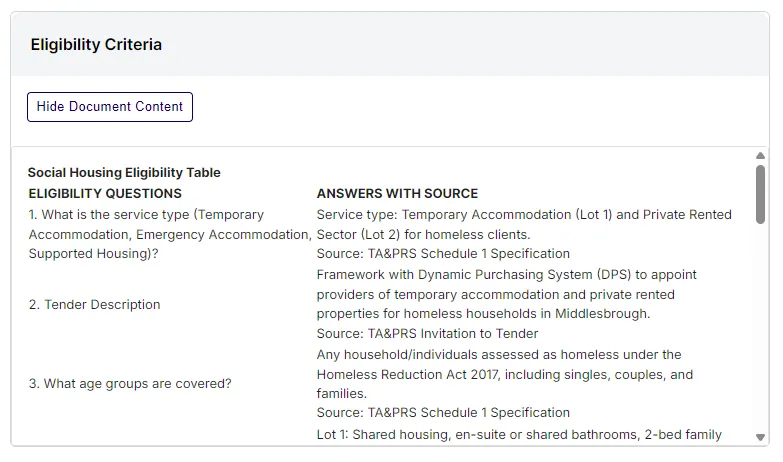Click the ANSWERS WITH SOURCE column header

(397, 193)
